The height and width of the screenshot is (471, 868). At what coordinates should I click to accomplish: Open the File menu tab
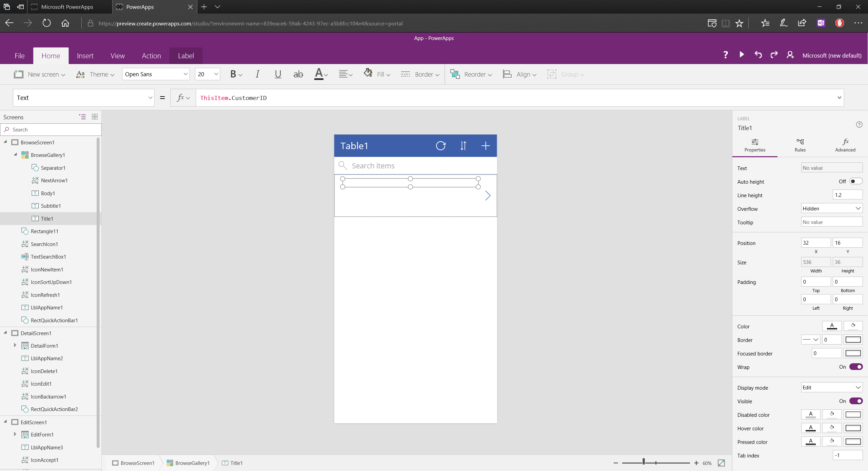tap(19, 56)
